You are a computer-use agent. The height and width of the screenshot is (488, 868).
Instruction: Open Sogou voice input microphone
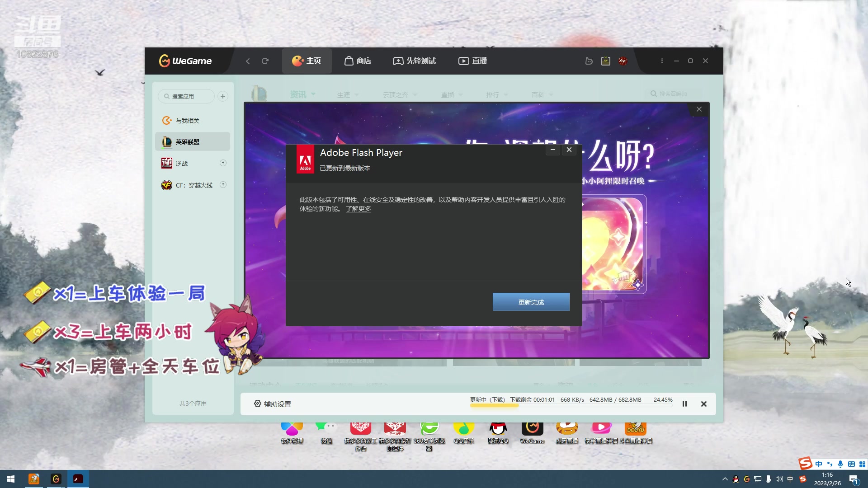click(x=840, y=464)
